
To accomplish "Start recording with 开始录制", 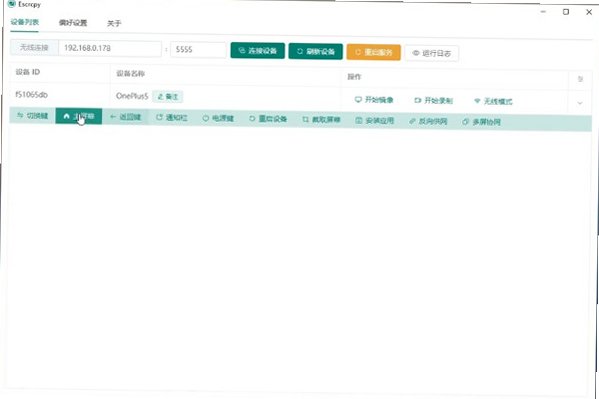I will (434, 101).
